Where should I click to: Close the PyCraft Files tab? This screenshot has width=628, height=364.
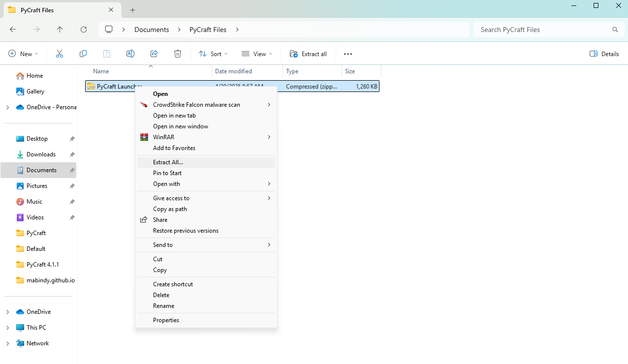point(111,9)
